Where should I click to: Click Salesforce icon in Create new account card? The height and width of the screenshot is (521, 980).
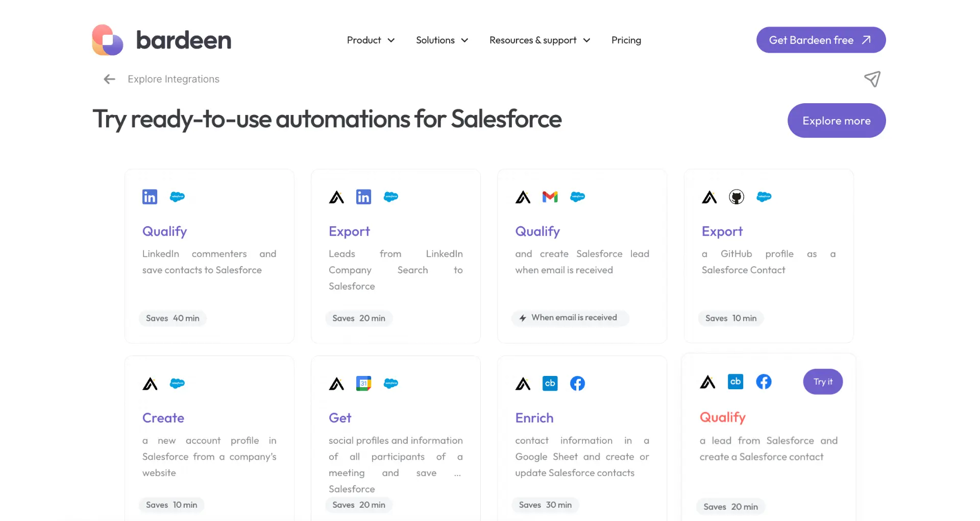coord(177,383)
